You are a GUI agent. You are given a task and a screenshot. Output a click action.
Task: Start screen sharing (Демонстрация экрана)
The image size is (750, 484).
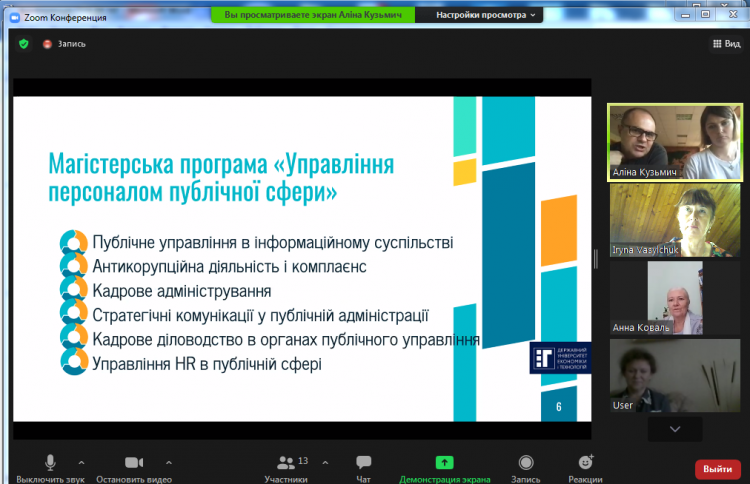(444, 463)
